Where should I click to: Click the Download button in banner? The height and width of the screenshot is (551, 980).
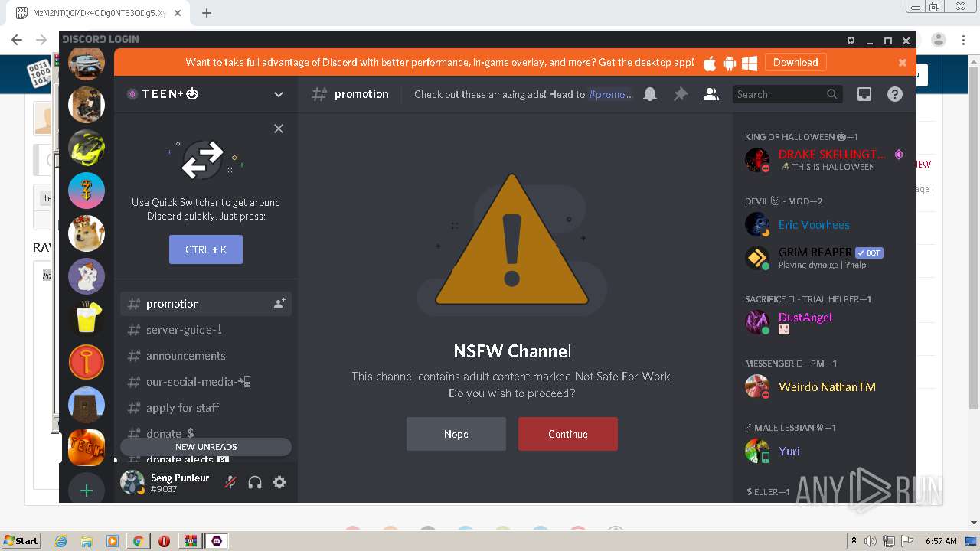(x=795, y=63)
